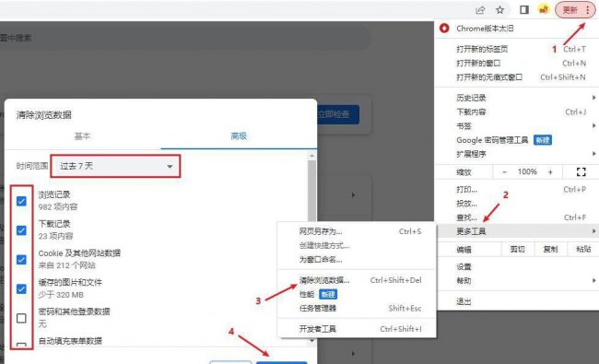Select 查找... from Chrome menu
The height and width of the screenshot is (364, 599).
[x=516, y=217]
